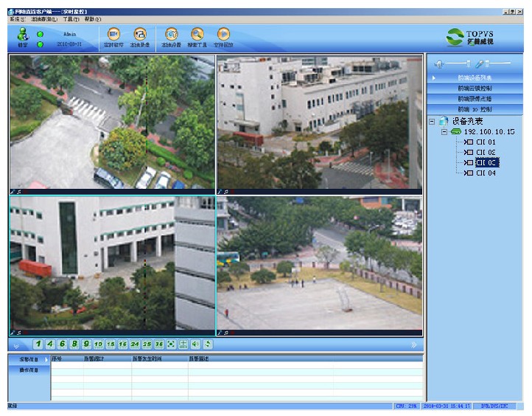532x416 pixels.
Task: Open the file playback (文件回放) icon
Action: click(223, 34)
